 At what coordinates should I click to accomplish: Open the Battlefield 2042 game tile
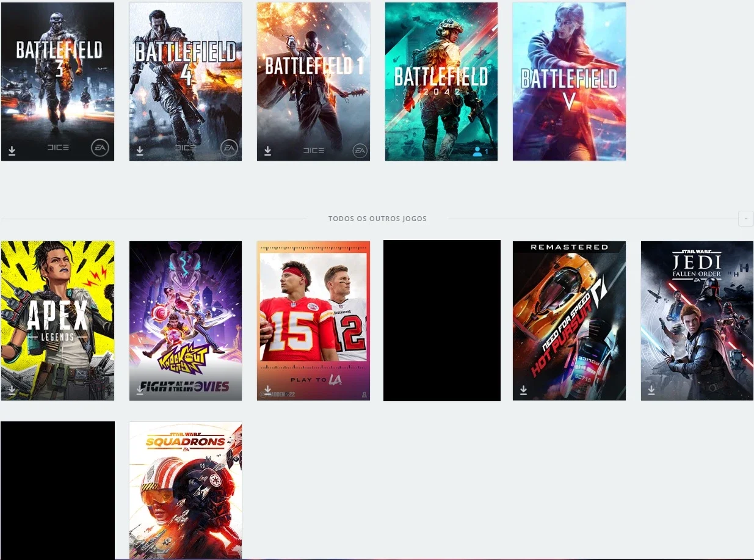(x=441, y=82)
